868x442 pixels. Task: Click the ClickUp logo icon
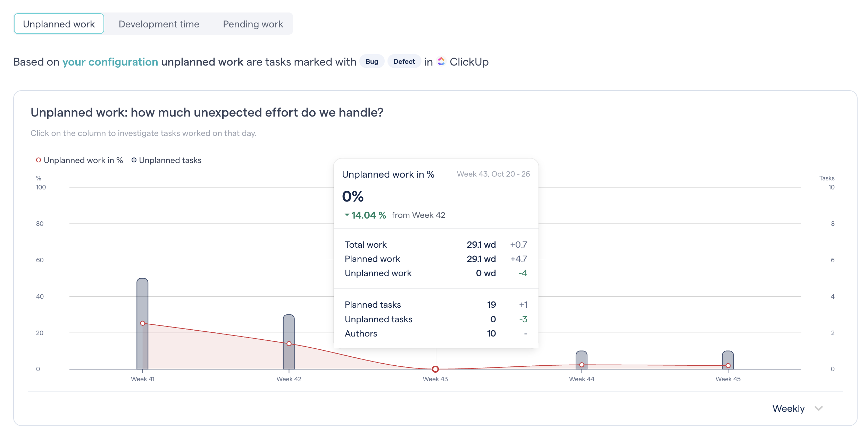[441, 61]
